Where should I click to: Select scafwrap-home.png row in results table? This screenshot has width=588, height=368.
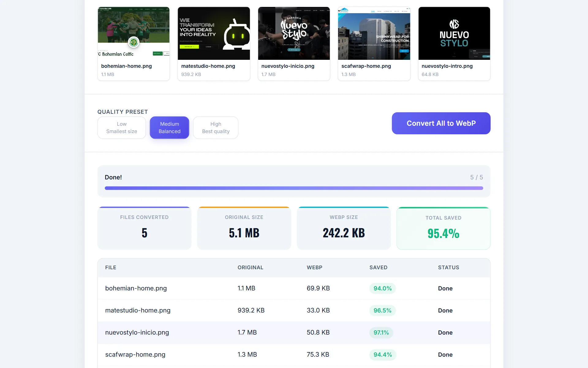point(294,355)
